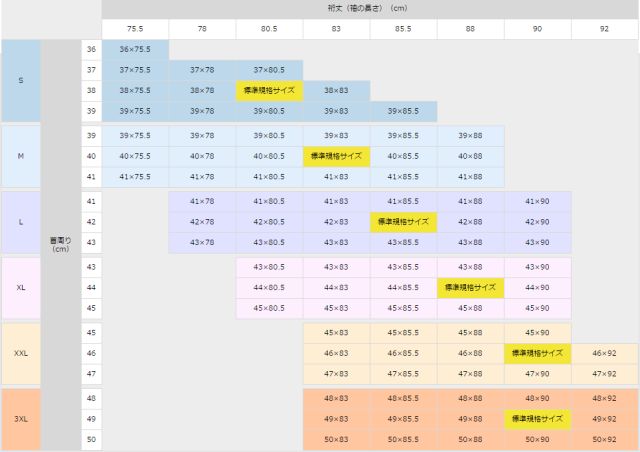The width and height of the screenshot is (640, 452).
Task: Select the XL size label
Action: (21, 288)
